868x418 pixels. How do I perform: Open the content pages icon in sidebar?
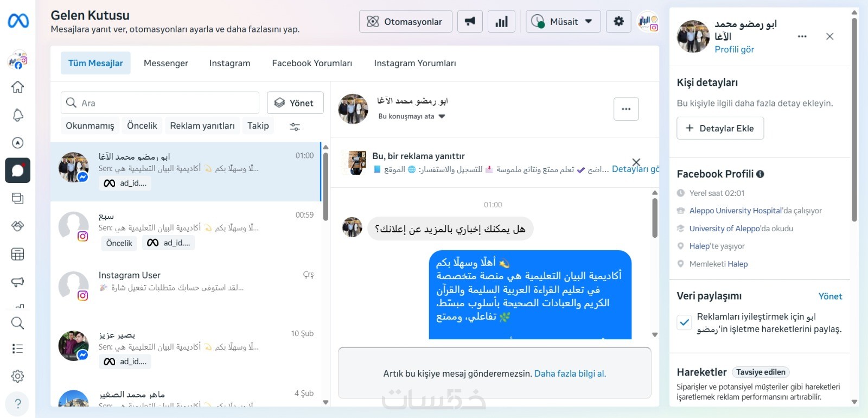(18, 198)
